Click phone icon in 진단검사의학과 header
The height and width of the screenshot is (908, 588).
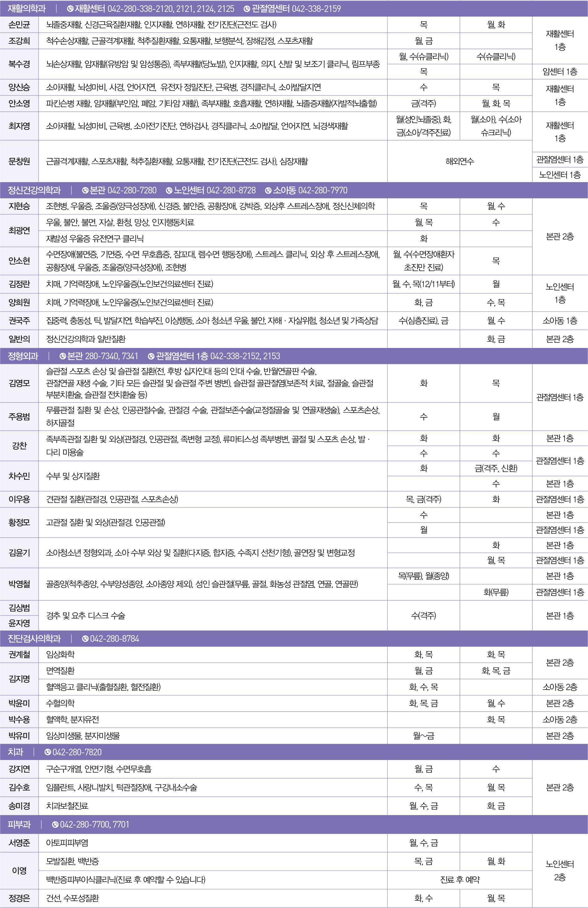coord(85,639)
